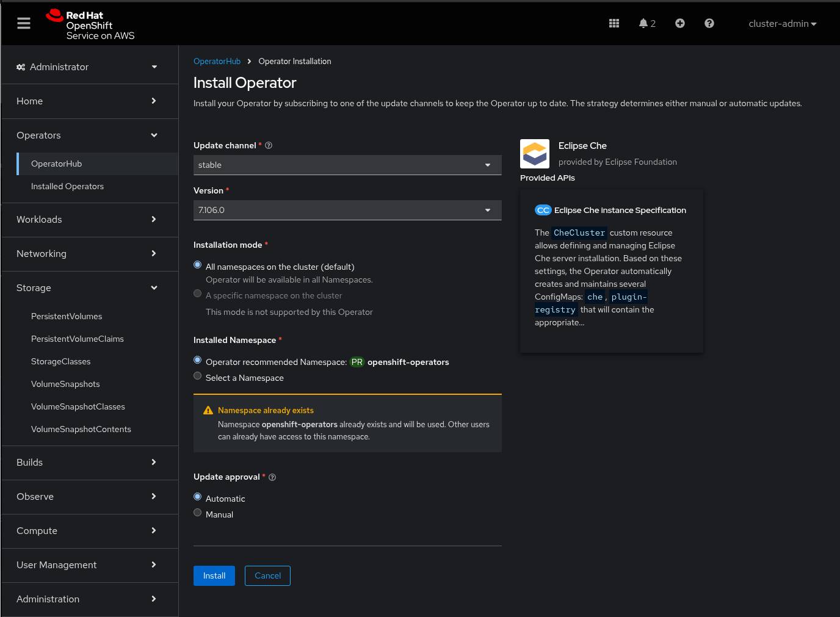The height and width of the screenshot is (617, 840).
Task: Click the OperatorHub breadcrumb link
Action: point(217,61)
